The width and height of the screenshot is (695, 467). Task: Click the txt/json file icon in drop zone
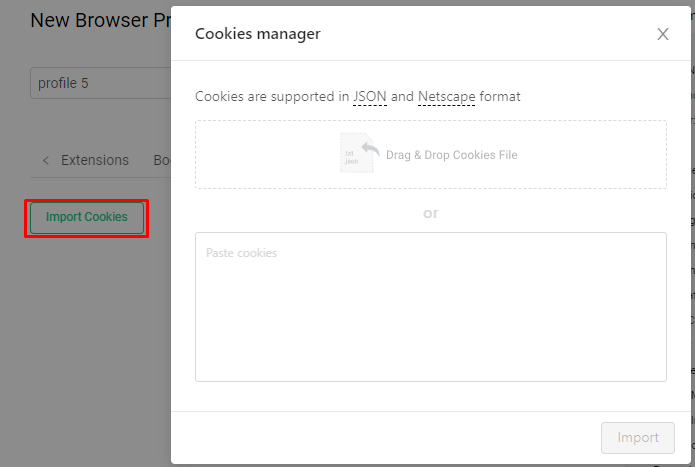pyautogui.click(x=357, y=153)
